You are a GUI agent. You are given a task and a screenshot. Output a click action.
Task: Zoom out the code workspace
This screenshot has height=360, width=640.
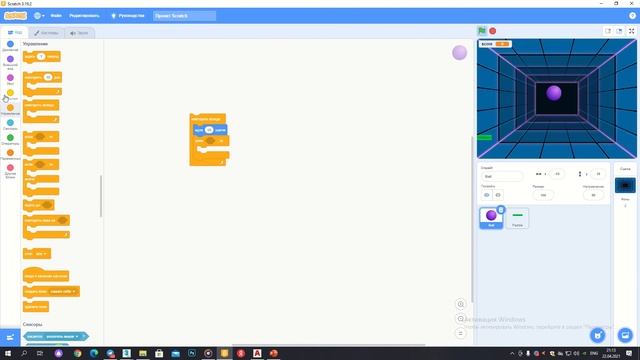point(460,319)
